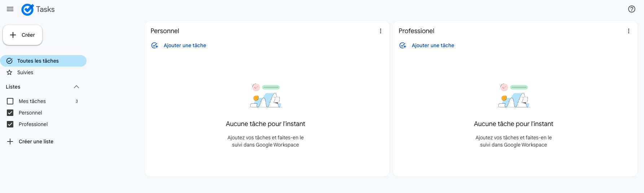Select Toutes les tâches in the sidebar
The width and height of the screenshot is (644, 193).
[43, 61]
